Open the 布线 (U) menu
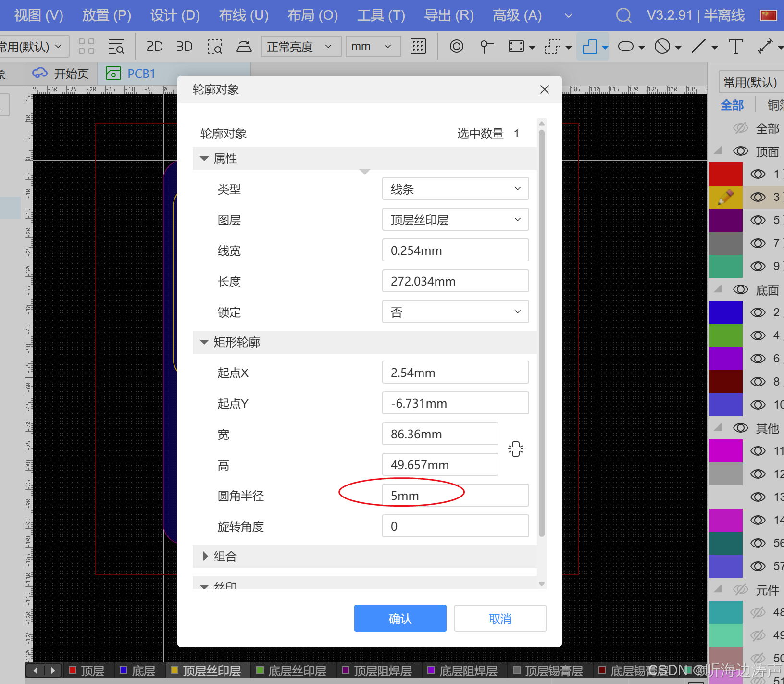 [244, 15]
